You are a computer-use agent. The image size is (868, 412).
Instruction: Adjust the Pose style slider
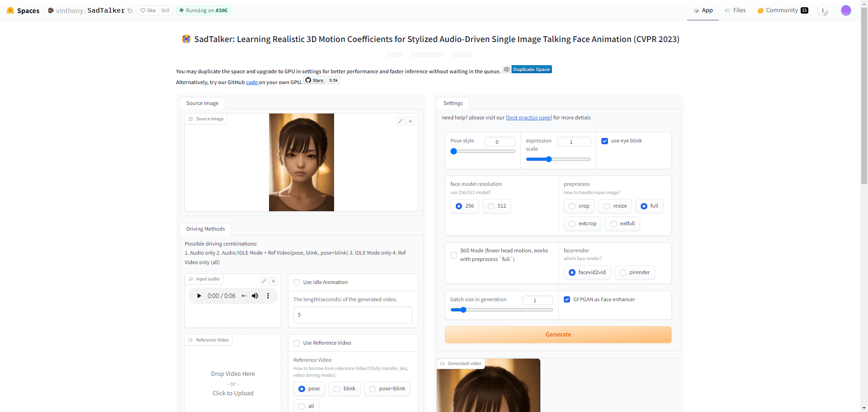(483, 152)
